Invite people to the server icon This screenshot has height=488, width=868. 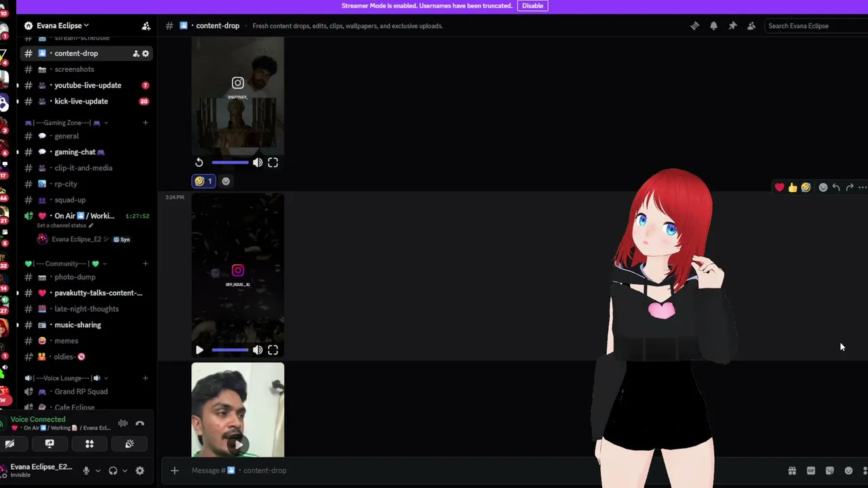(x=146, y=26)
